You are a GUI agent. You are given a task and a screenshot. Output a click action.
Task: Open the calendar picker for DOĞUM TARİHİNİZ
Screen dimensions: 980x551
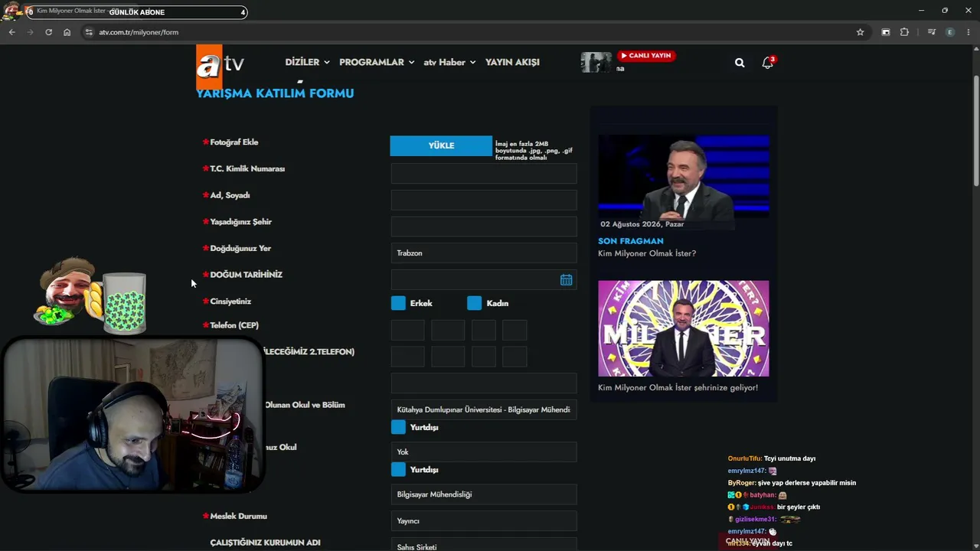566,280
